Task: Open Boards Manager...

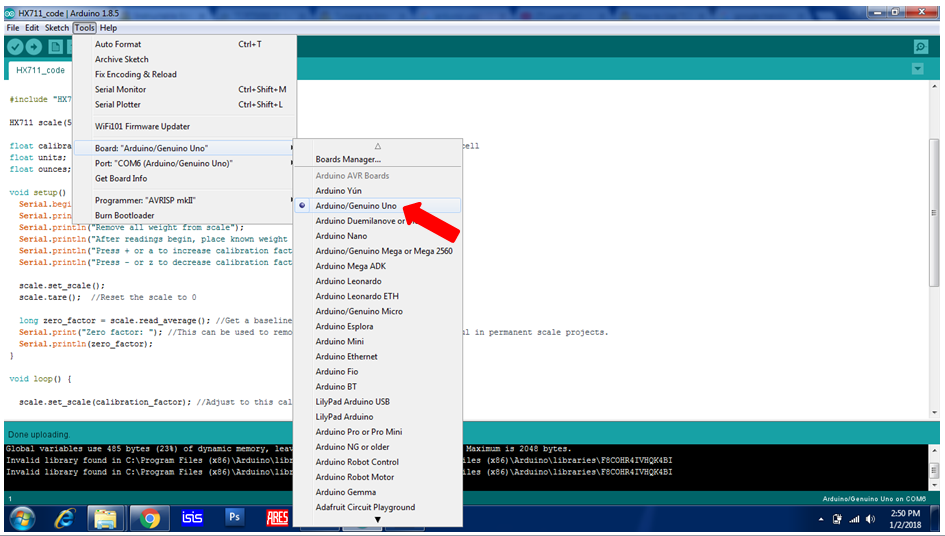Action: pos(378,159)
